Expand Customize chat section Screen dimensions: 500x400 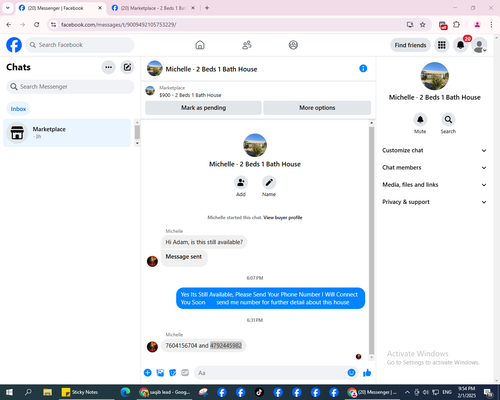click(x=434, y=150)
